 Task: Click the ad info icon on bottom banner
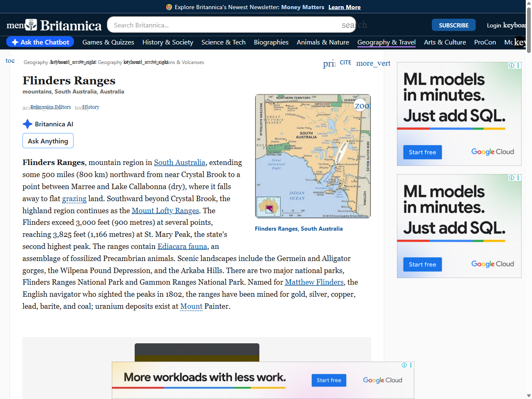pyautogui.click(x=404, y=365)
